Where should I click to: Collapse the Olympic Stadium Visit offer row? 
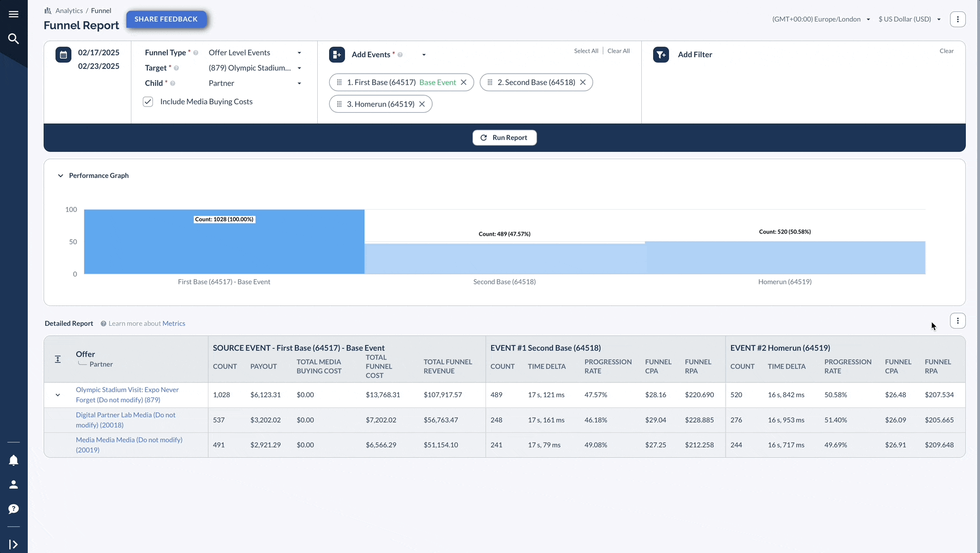(x=58, y=395)
